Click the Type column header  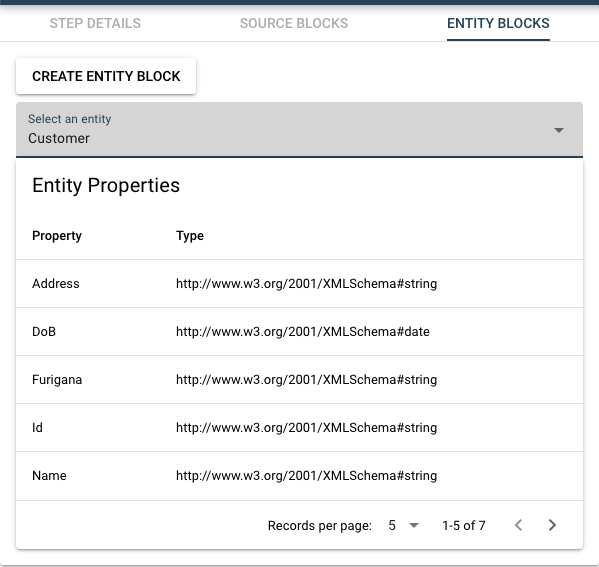coord(190,236)
